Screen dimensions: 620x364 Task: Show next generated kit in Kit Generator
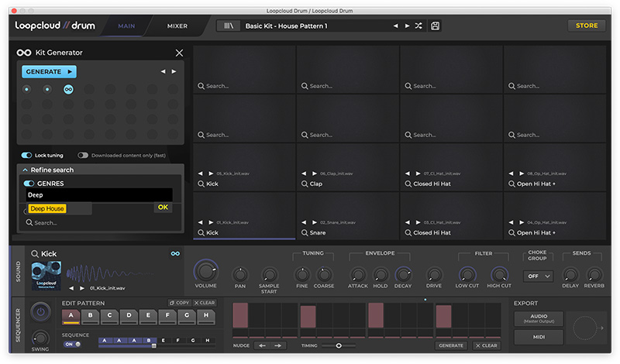(x=174, y=71)
